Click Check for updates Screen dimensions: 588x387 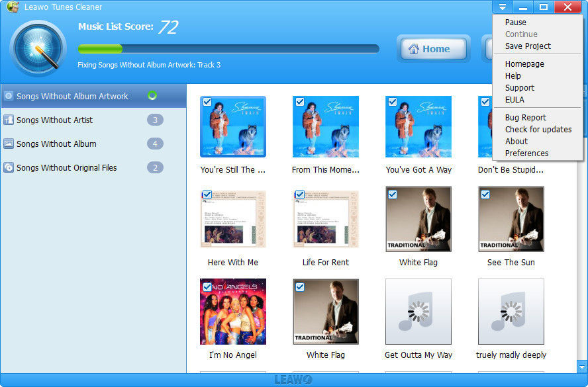538,129
